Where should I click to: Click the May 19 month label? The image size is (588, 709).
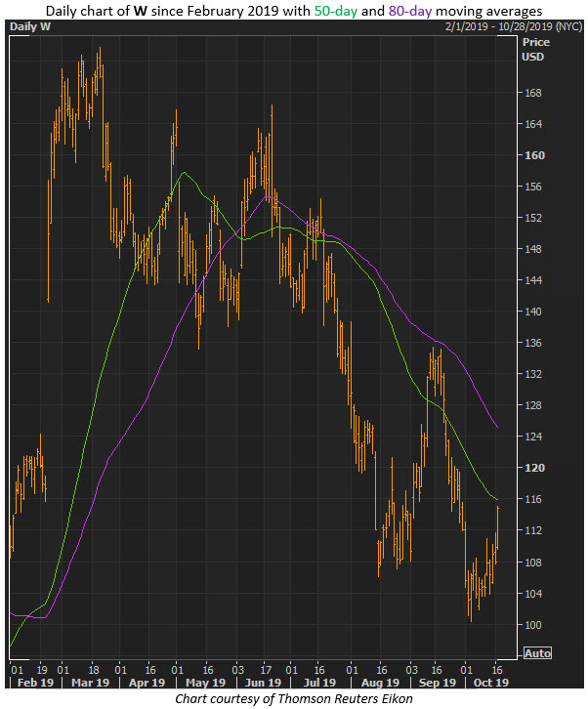coord(205,683)
